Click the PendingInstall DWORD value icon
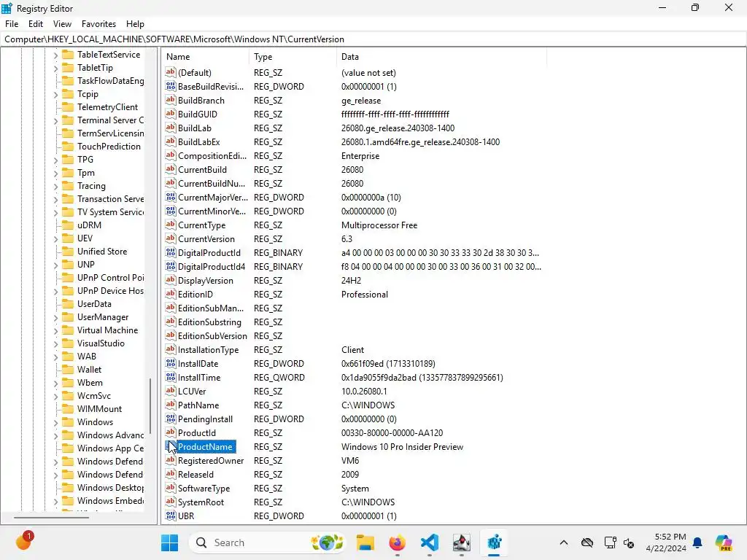Image resolution: width=747 pixels, height=560 pixels. tap(171, 419)
